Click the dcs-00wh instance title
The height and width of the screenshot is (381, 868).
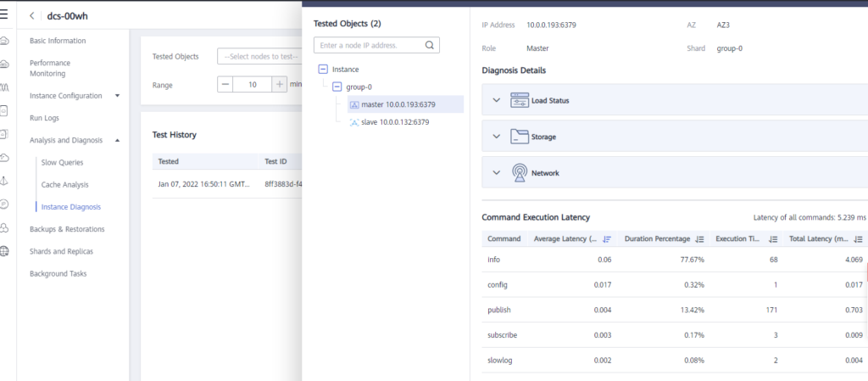point(68,16)
